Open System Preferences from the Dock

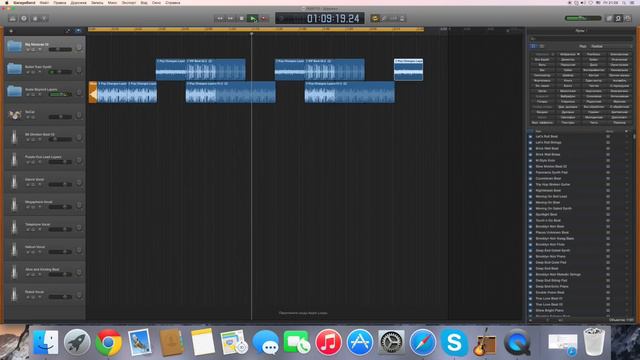tap(391, 342)
